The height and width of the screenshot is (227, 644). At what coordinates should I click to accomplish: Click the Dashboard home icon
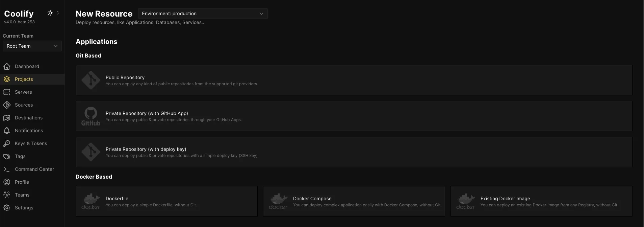pos(7,66)
